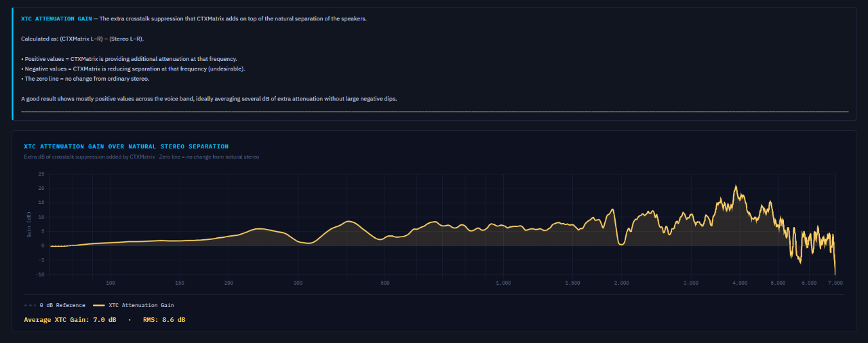
Task: Click the x-axis label 200
Action: [x=229, y=282]
